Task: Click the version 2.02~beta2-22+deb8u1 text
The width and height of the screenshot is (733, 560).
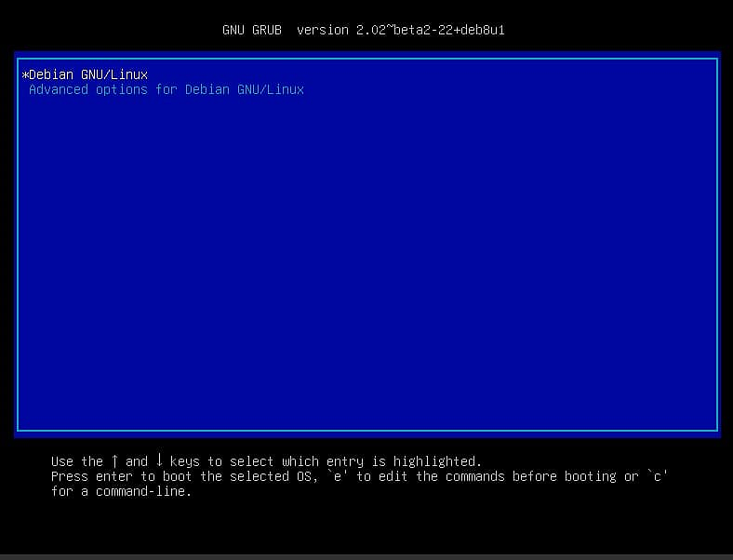Action: (x=401, y=30)
